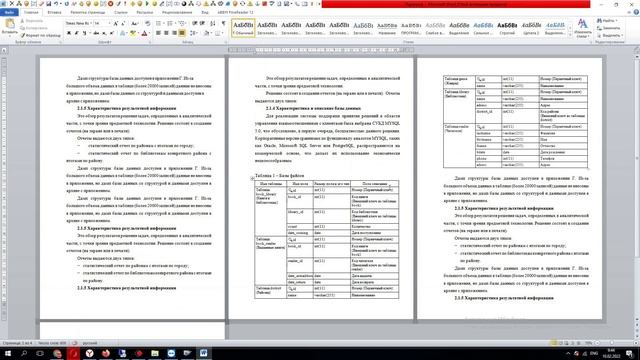Open the Font dialog box launcher
The image size is (640, 360).
[149, 42]
